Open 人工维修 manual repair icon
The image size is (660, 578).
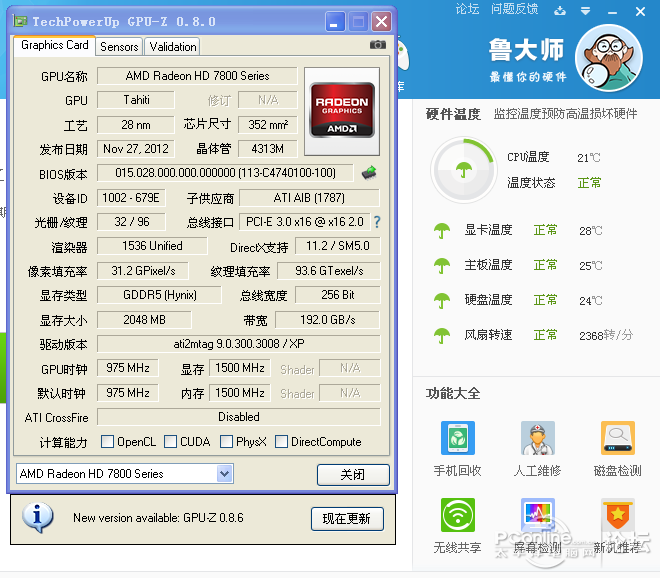click(x=538, y=438)
